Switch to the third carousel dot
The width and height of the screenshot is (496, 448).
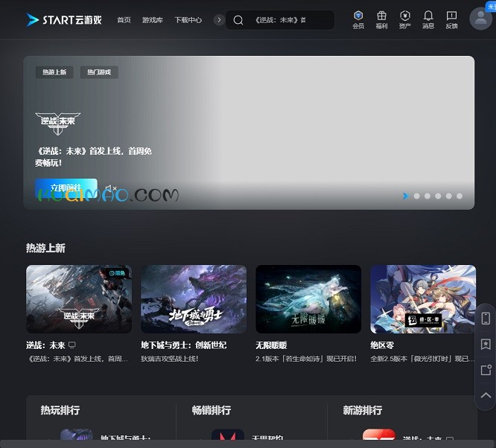(427, 196)
